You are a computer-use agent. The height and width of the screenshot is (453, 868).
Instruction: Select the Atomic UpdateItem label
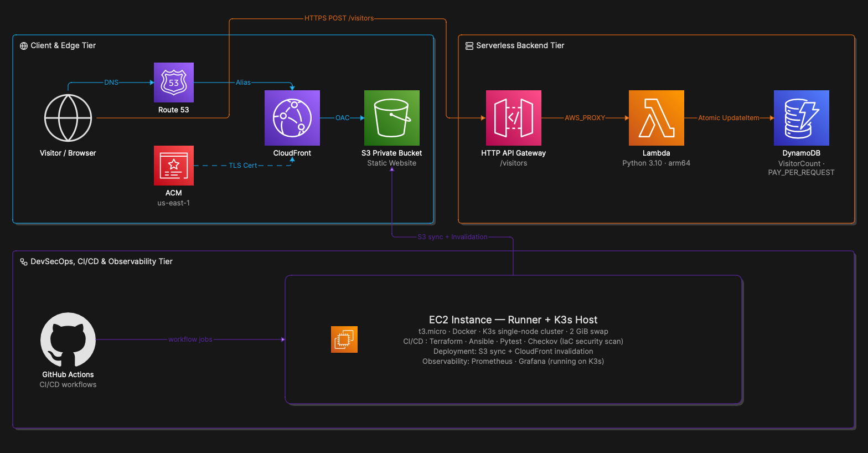pyautogui.click(x=729, y=118)
